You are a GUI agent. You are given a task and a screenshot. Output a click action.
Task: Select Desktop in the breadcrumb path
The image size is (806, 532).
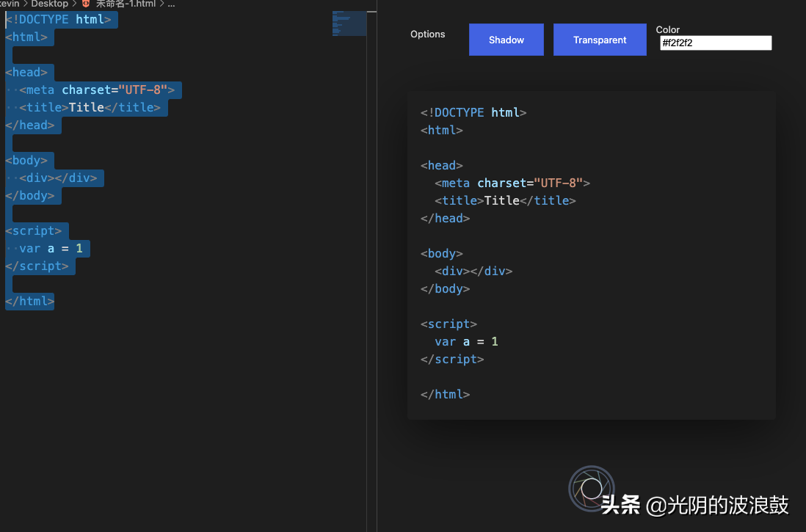(49, 4)
